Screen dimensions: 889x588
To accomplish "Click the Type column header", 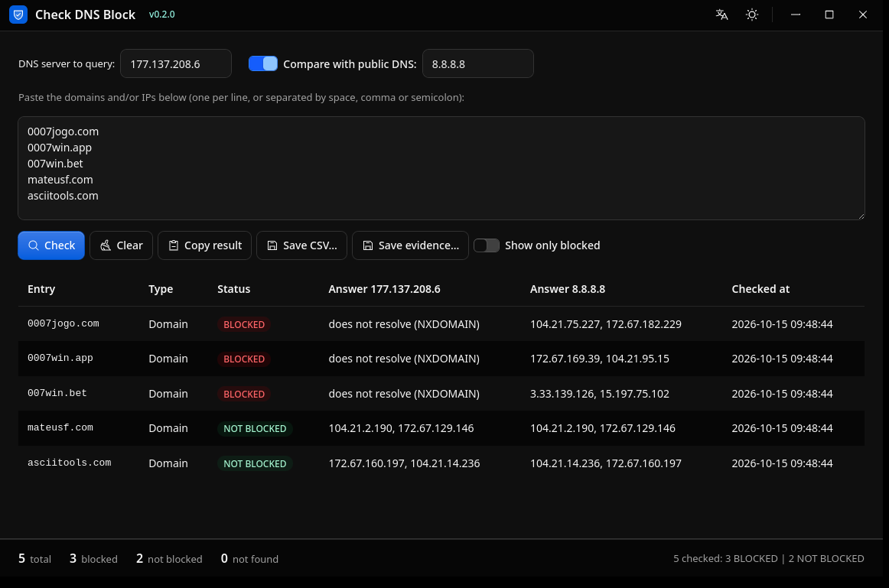I will pyautogui.click(x=161, y=289).
